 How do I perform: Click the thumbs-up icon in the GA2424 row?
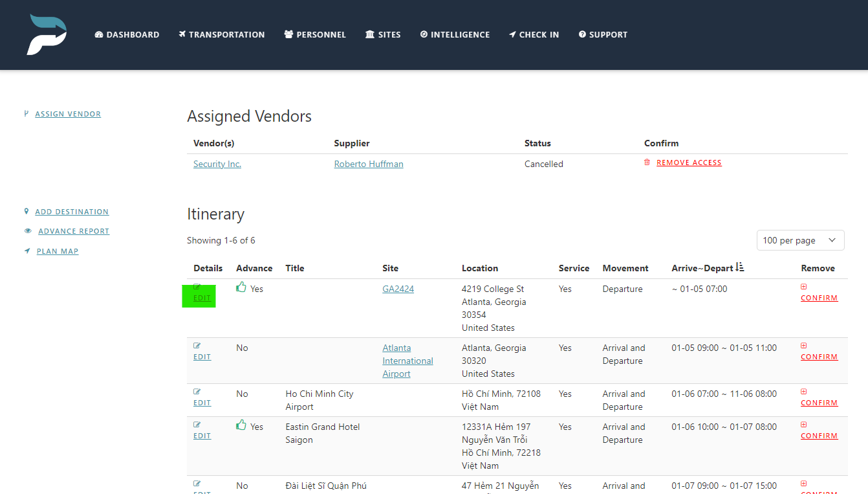241,286
